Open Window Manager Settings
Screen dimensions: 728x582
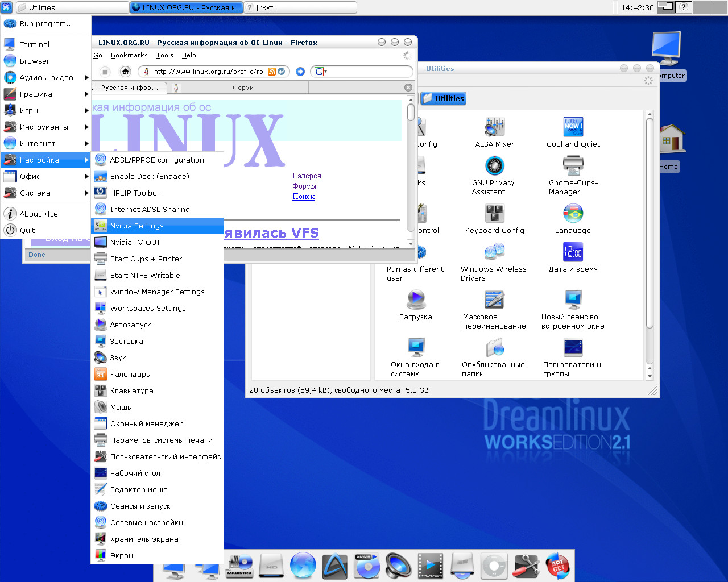[x=157, y=292]
